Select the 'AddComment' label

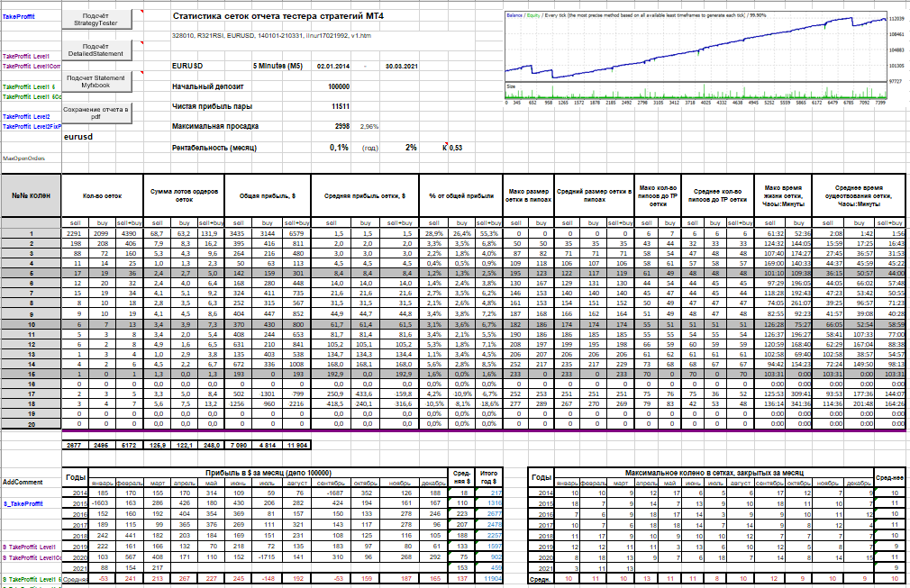click(23, 482)
